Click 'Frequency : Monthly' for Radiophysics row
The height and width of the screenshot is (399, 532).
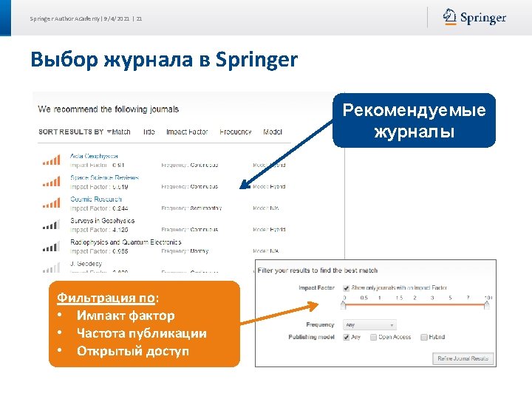pos(185,251)
